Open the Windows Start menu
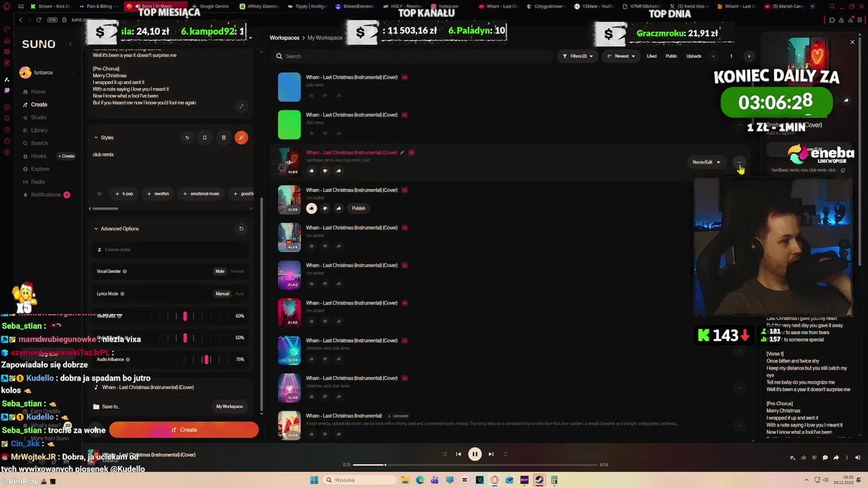The image size is (868, 488). [x=314, y=480]
